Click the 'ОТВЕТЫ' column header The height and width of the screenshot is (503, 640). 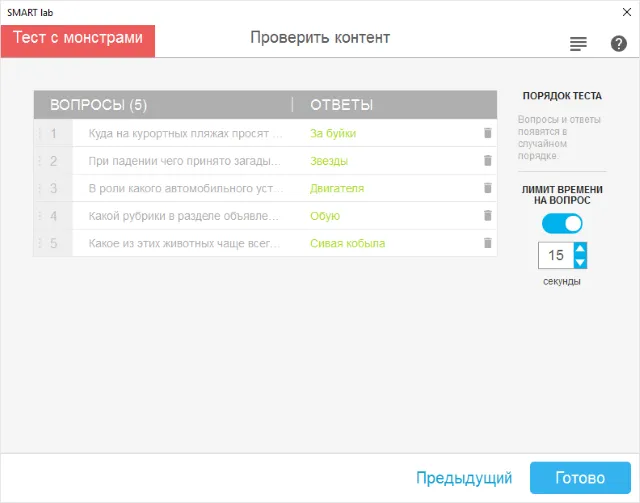tap(341, 105)
